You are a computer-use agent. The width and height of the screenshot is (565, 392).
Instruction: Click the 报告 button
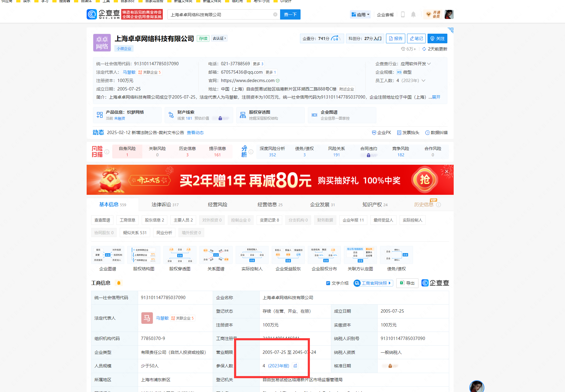pos(396,38)
